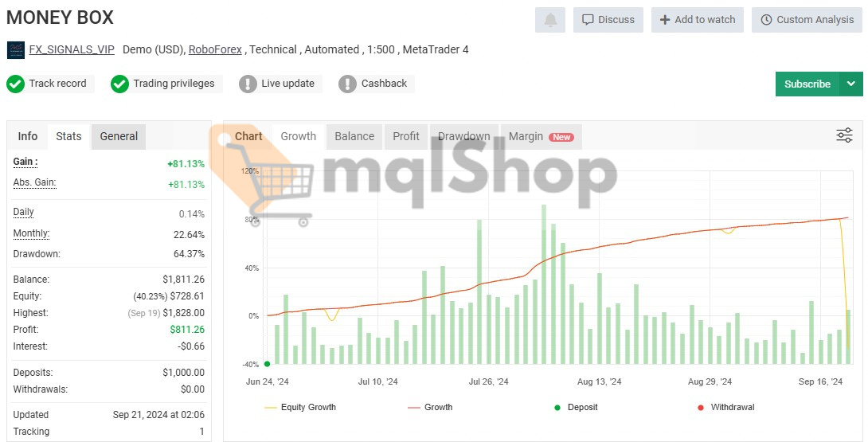Click the Add to watch button
This screenshot has width=868, height=442.
(x=697, y=20)
